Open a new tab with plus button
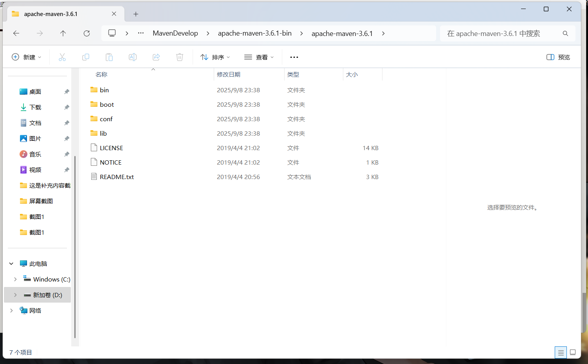Screen dimensions: 588x364 (136, 14)
